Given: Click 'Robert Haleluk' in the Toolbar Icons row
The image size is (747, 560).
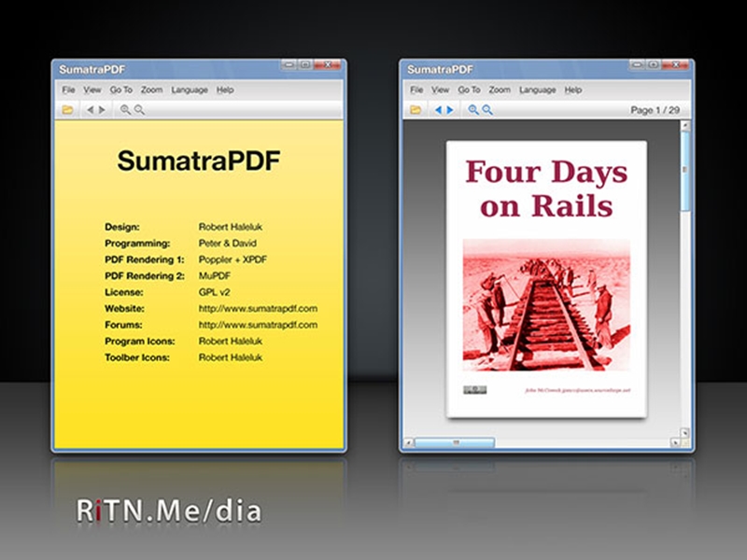Looking at the screenshot, I should tap(231, 357).
